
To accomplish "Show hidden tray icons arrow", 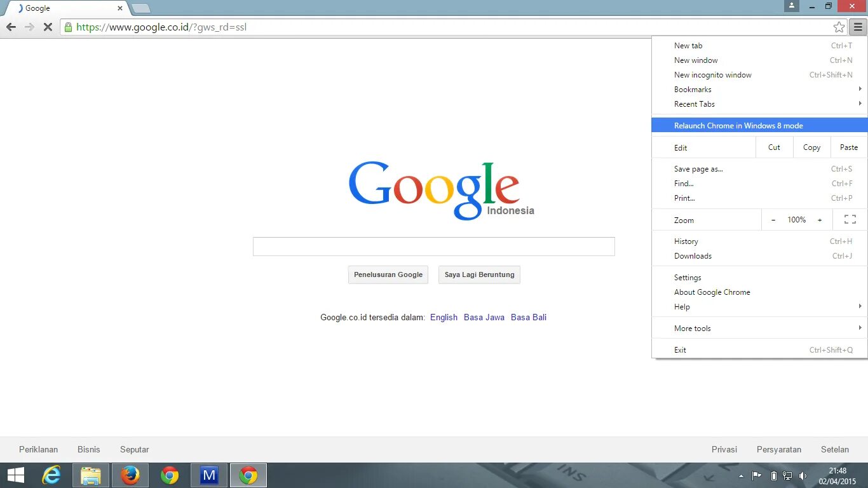I will point(741,475).
